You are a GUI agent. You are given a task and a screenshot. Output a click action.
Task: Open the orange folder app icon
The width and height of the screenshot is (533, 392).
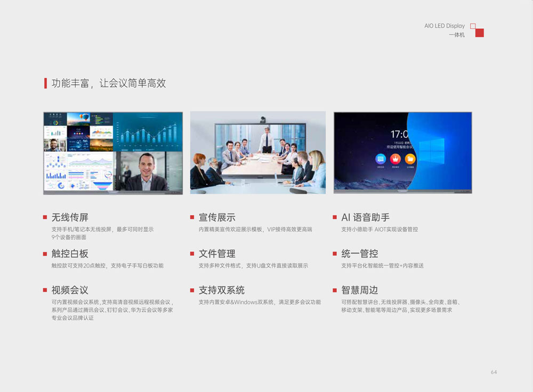click(410, 159)
